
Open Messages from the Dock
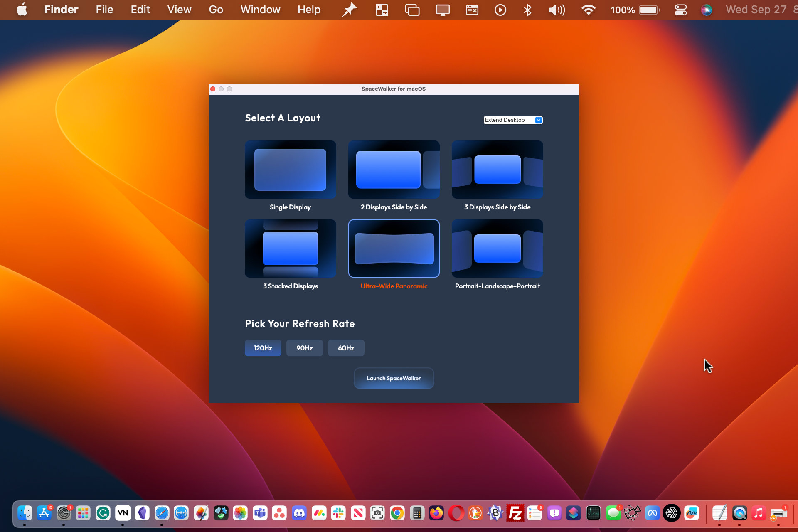pos(613,513)
